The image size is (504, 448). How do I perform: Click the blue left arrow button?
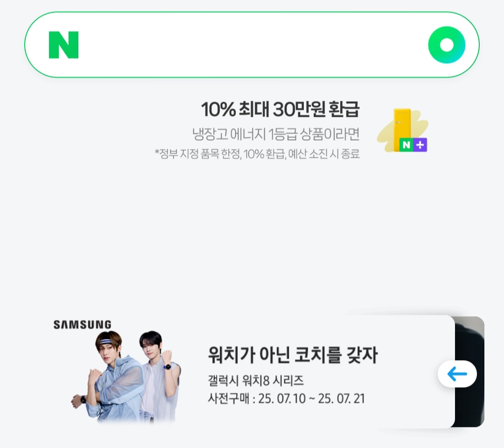pyautogui.click(x=457, y=374)
